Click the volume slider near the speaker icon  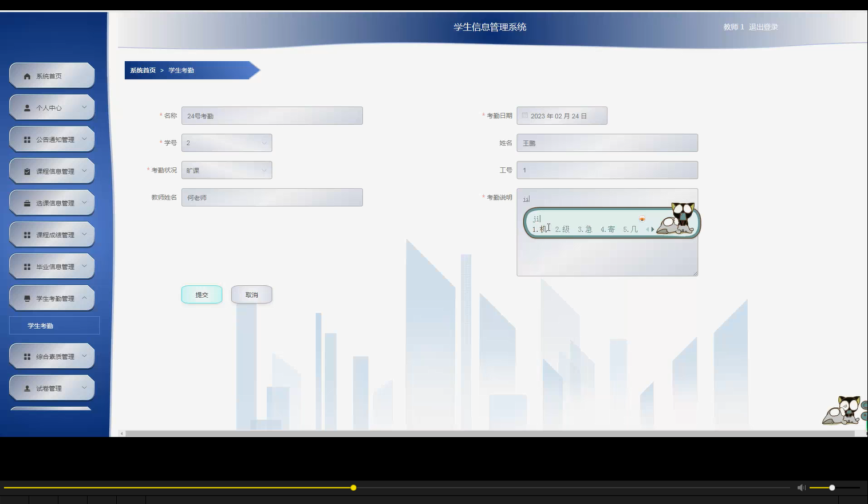(831, 487)
